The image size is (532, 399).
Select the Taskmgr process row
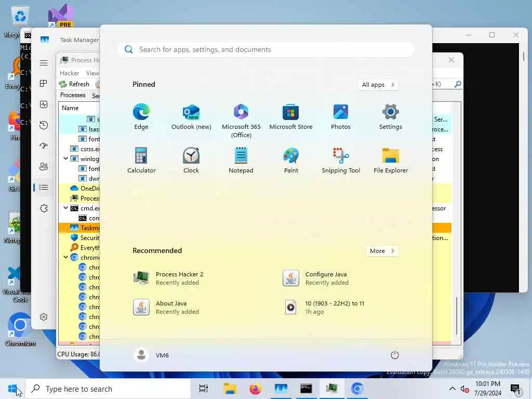pos(79,228)
